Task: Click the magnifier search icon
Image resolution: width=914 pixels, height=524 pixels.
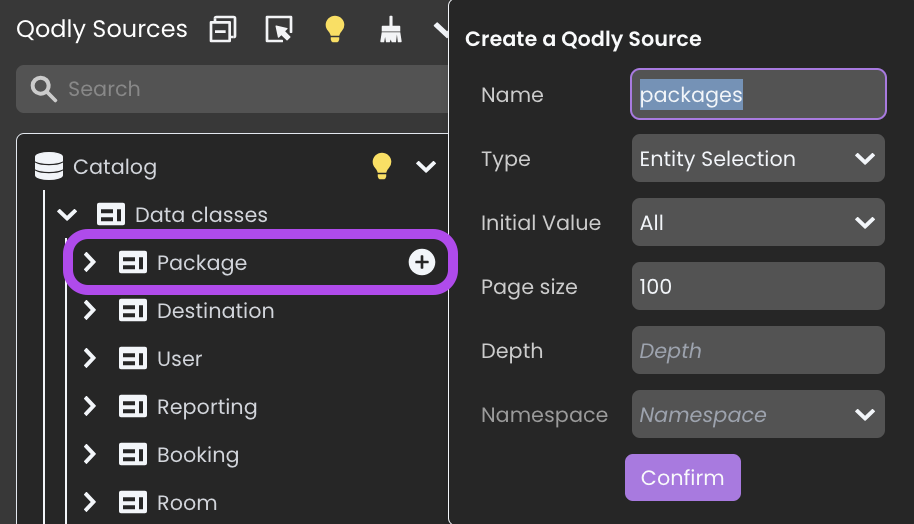Action: tap(44, 89)
